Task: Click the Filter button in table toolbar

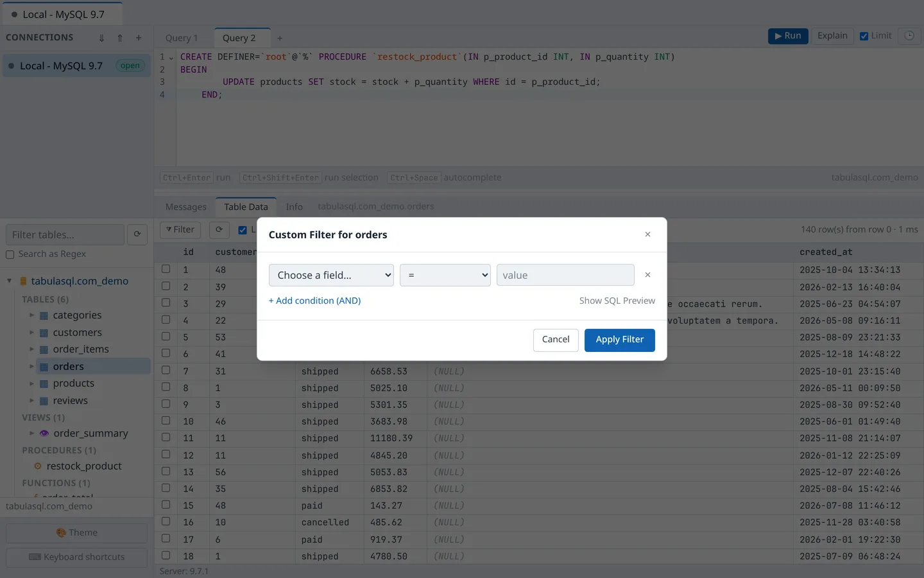Action: [180, 230]
